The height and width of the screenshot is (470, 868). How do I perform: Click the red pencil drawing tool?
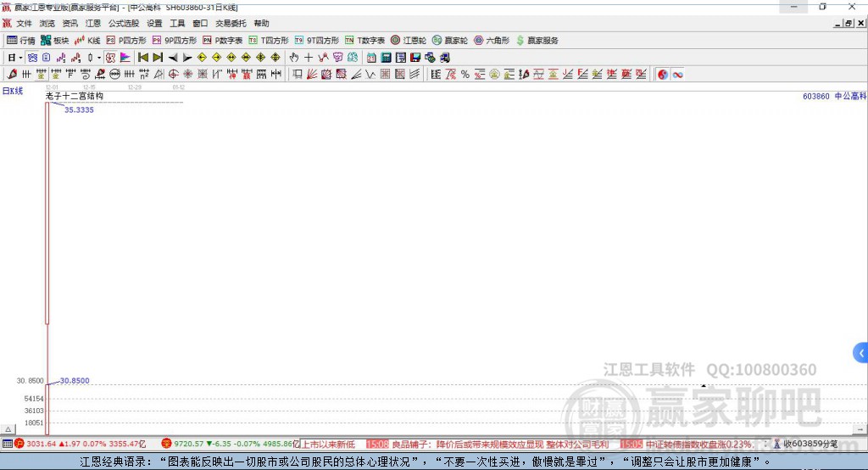(x=12, y=75)
